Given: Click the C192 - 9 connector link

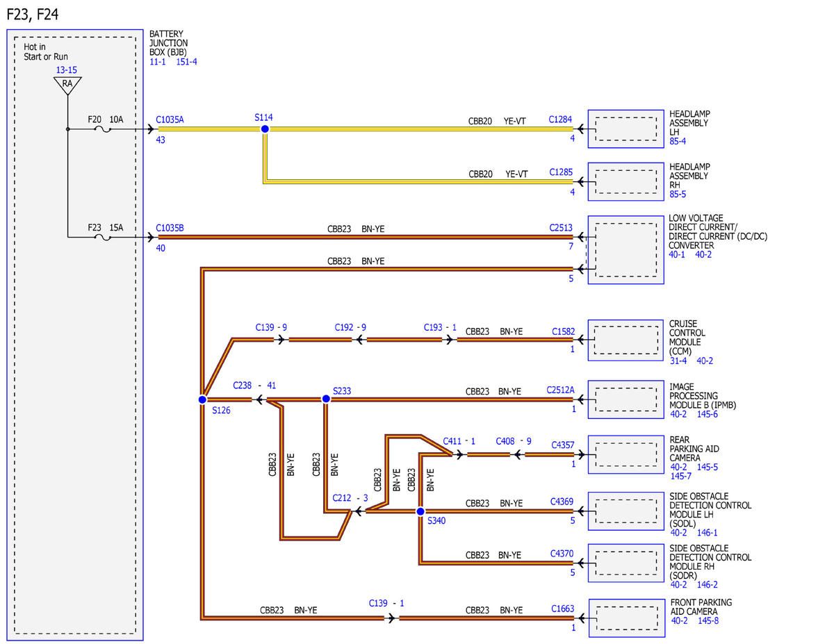Looking at the screenshot, I should (x=350, y=327).
